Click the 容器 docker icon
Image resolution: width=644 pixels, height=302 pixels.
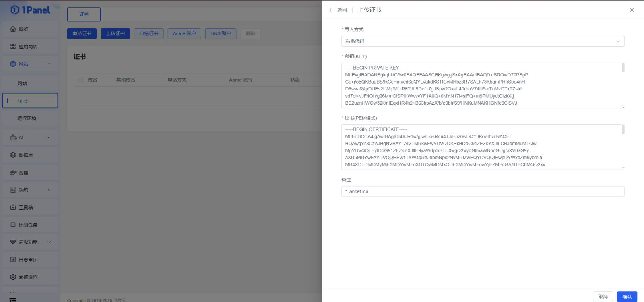tap(13, 173)
